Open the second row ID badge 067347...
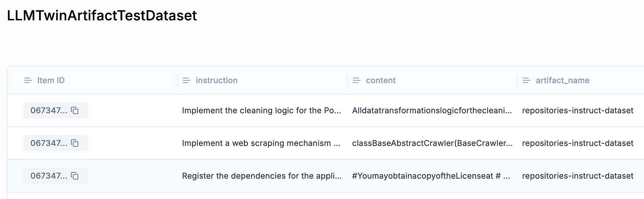644x199 pixels. click(56, 143)
